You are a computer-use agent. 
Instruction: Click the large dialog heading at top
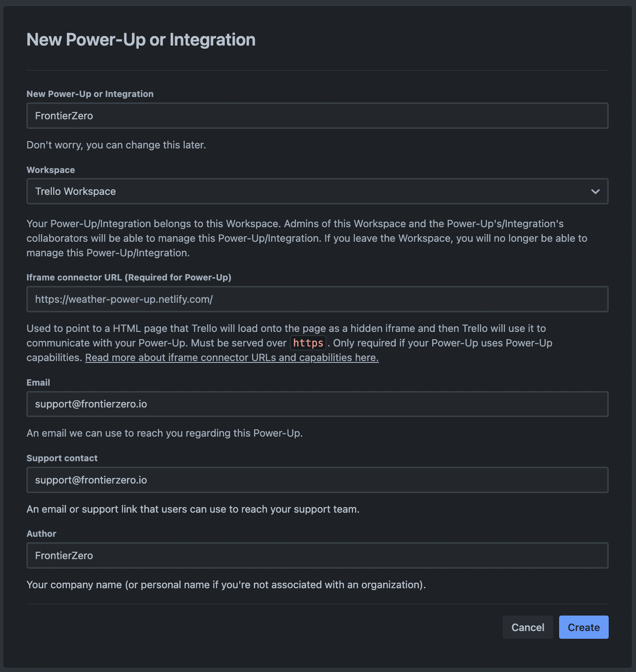[141, 40]
